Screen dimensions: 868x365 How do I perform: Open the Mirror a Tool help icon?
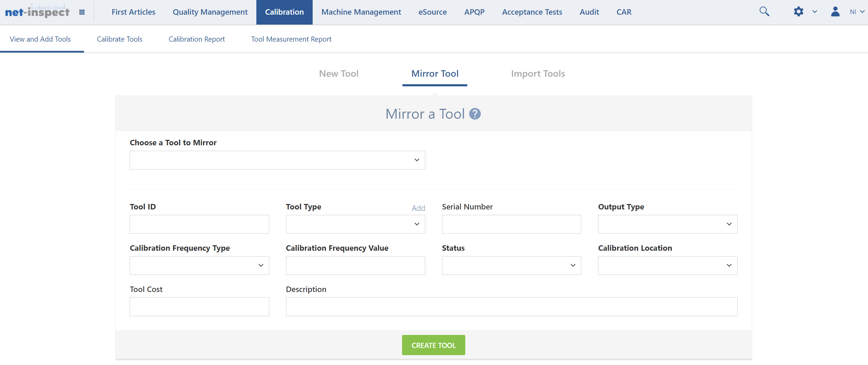pos(475,114)
